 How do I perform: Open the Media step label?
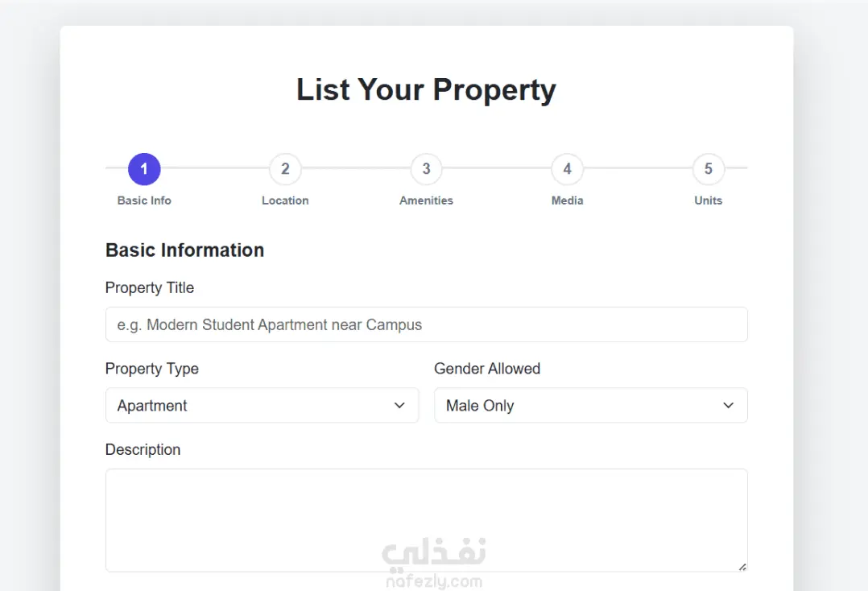(568, 200)
